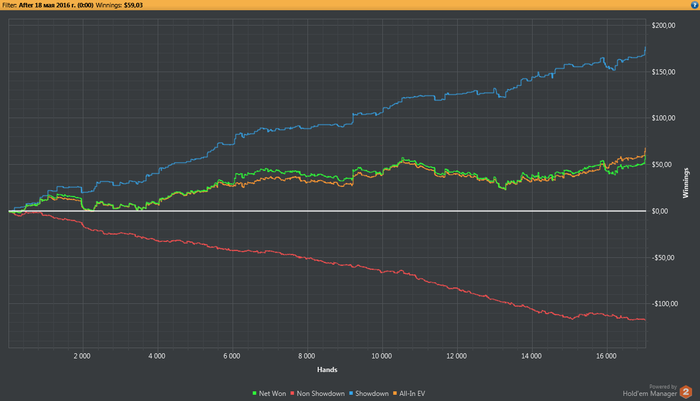Click the '$100,00' y-axis label

(x=663, y=118)
